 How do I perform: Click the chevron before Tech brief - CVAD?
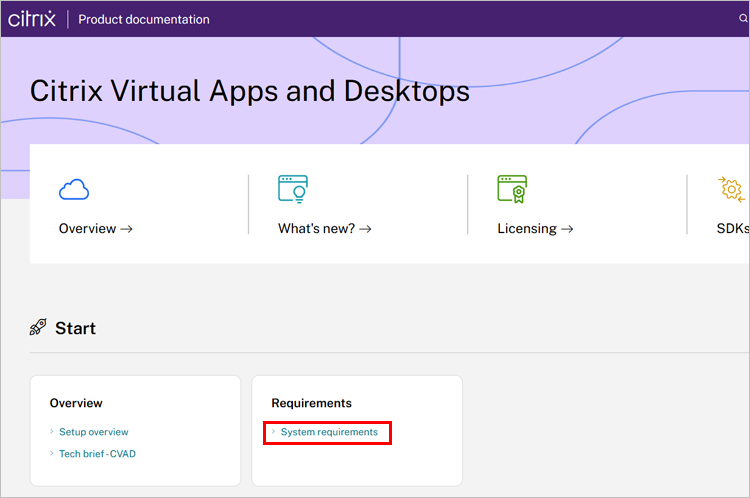52,453
